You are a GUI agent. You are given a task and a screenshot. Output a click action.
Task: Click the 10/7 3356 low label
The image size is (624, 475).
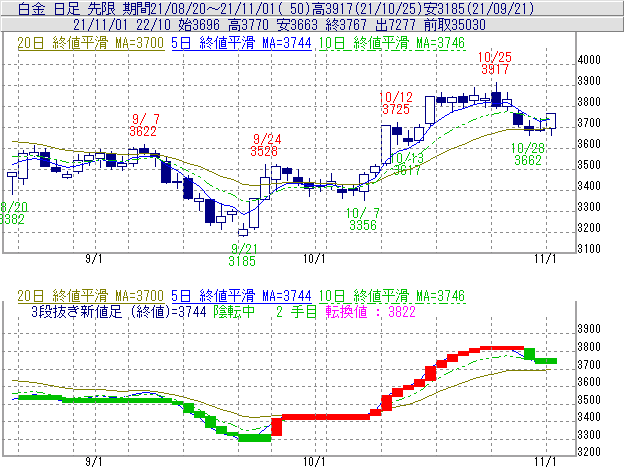363,219
